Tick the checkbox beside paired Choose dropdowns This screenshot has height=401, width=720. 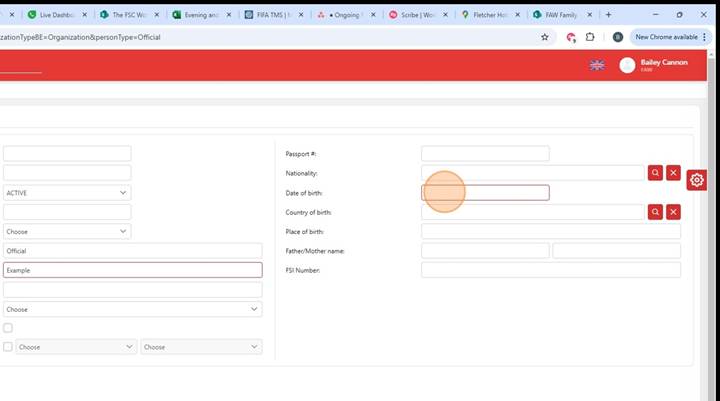tap(8, 347)
